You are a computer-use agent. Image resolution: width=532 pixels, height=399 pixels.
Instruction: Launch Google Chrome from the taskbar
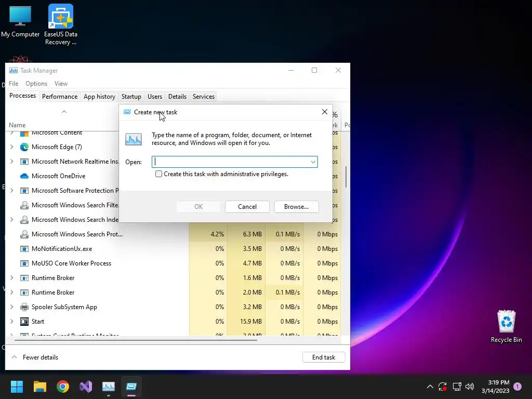63,387
